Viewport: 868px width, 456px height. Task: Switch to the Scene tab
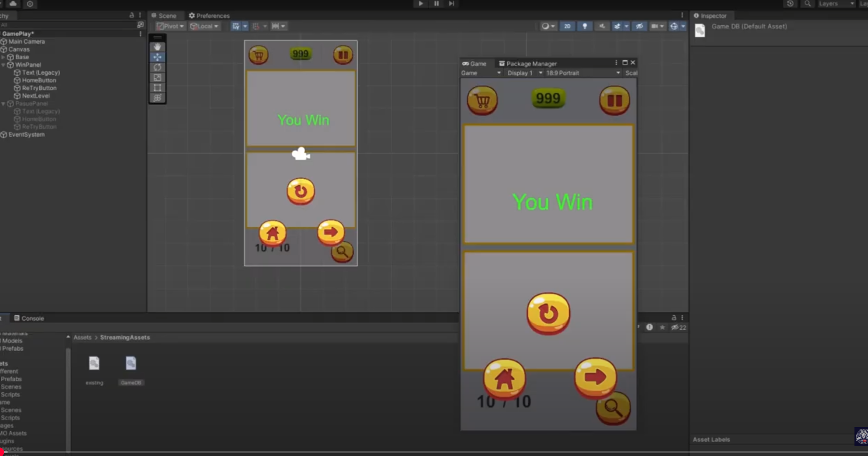(164, 16)
